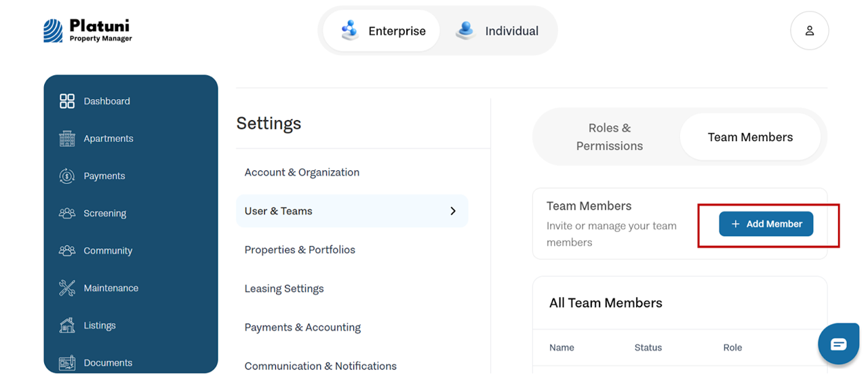Screen dimensions: 868x377
Task: Click the Status column header
Action: pos(648,347)
